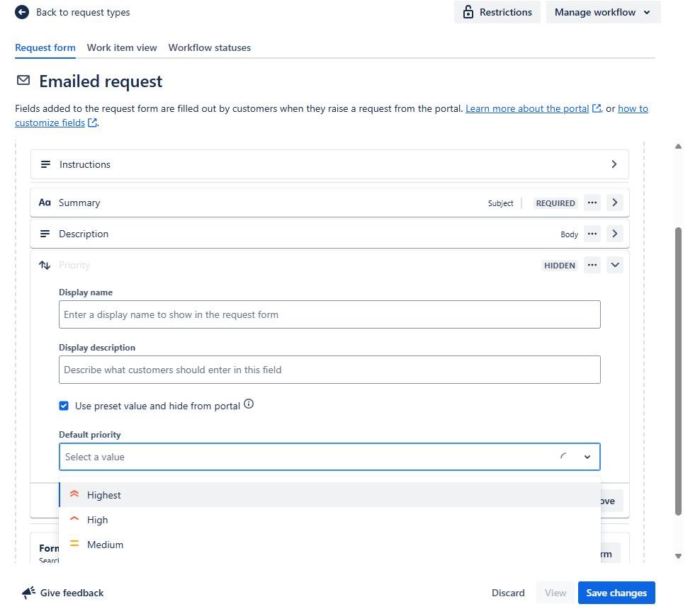Click the Subject label on Summary row

[500, 203]
